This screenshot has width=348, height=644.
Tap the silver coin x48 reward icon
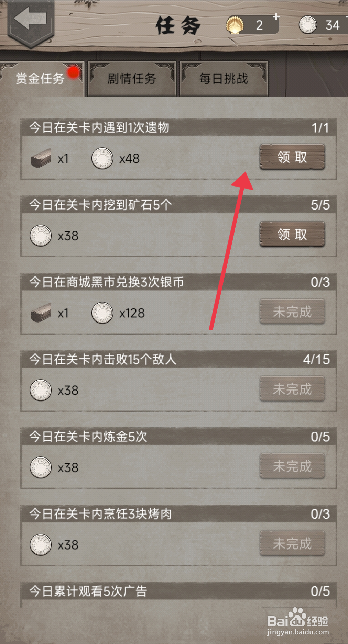(102, 158)
